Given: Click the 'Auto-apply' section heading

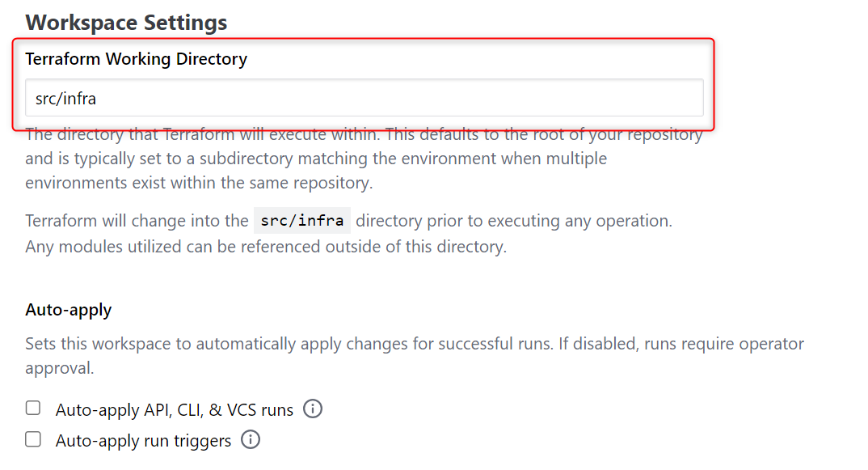Looking at the screenshot, I should tap(69, 310).
